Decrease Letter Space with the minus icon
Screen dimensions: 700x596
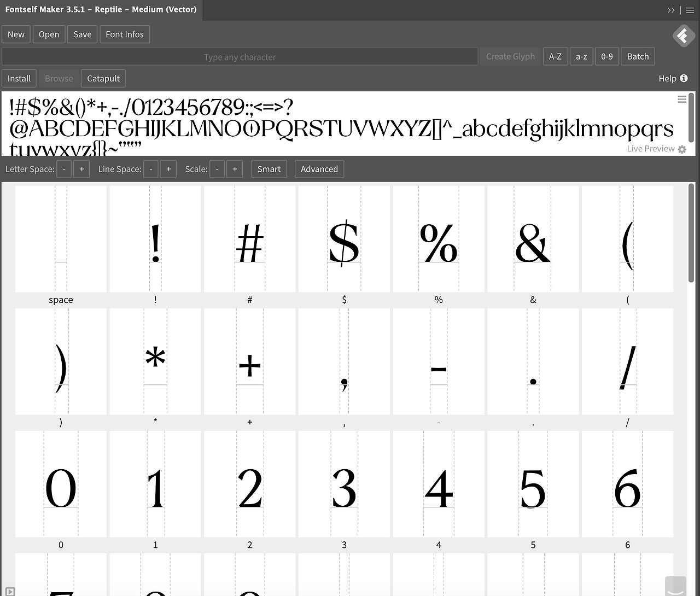pyautogui.click(x=63, y=169)
